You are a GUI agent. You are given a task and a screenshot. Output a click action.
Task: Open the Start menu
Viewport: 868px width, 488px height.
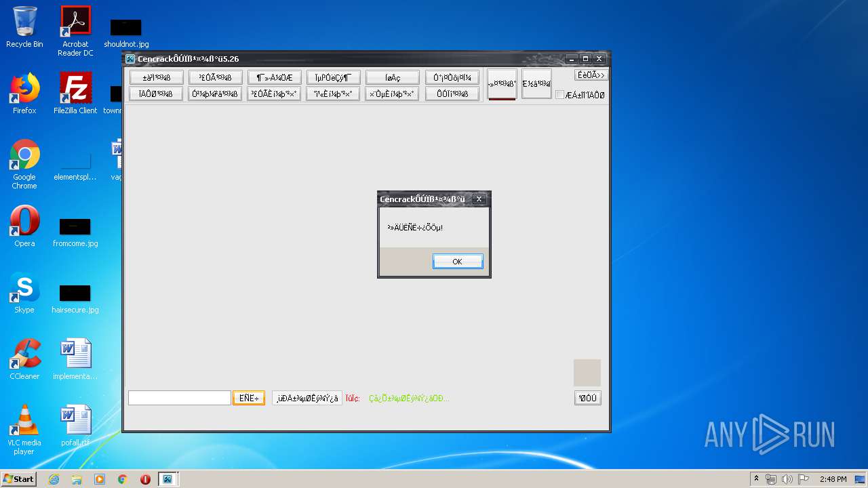(19, 479)
